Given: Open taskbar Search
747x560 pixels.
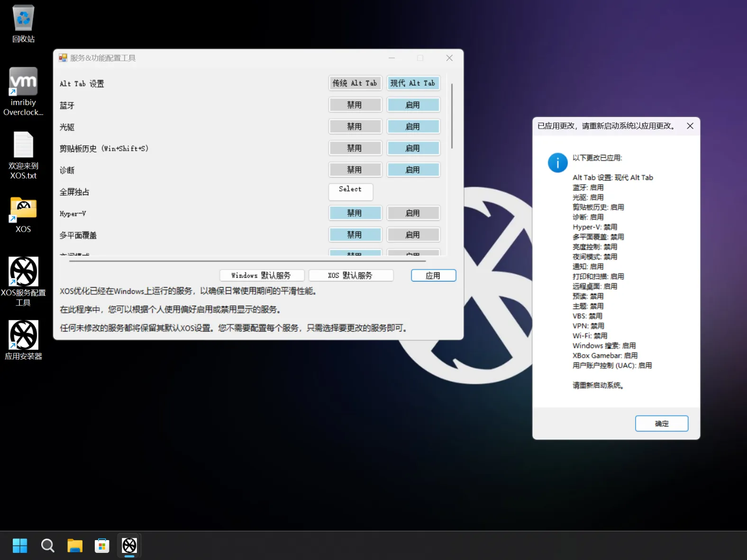Looking at the screenshot, I should [47, 546].
